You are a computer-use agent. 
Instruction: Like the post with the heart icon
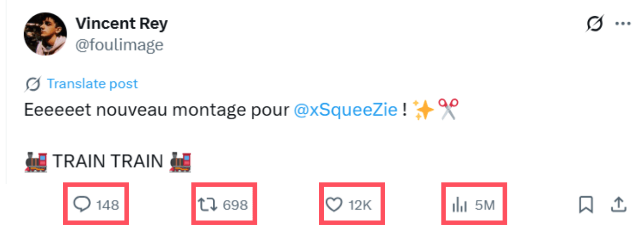334,204
